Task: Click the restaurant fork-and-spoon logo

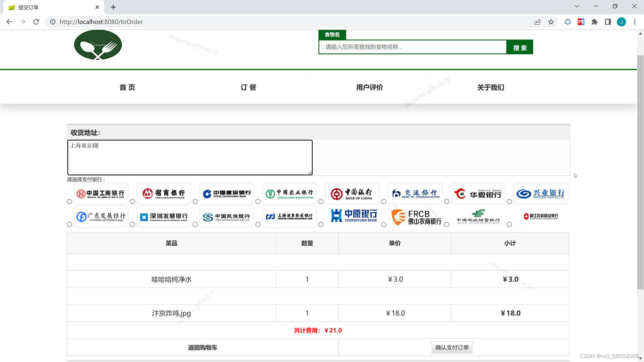Action: (x=98, y=45)
